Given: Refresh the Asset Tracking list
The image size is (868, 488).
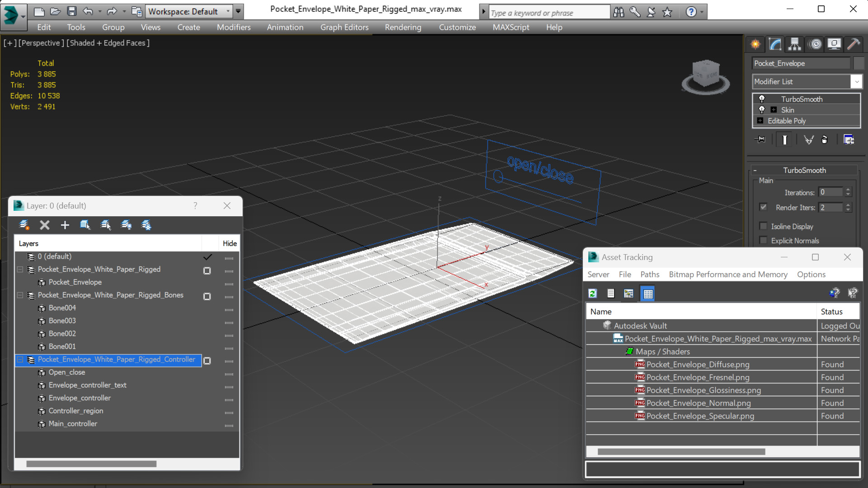Looking at the screenshot, I should pos(592,293).
